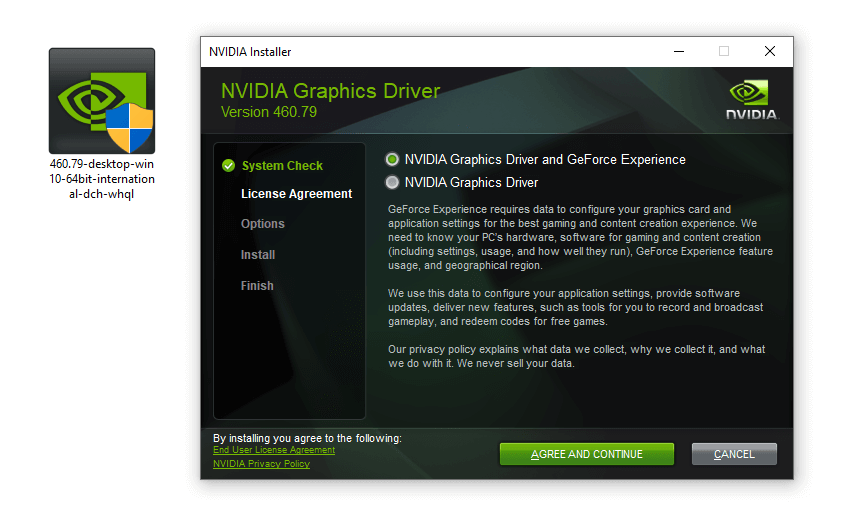Viewport: 853px width, 525px height.
Task: Open the NVIDIA Privacy Policy link
Action: point(261,464)
